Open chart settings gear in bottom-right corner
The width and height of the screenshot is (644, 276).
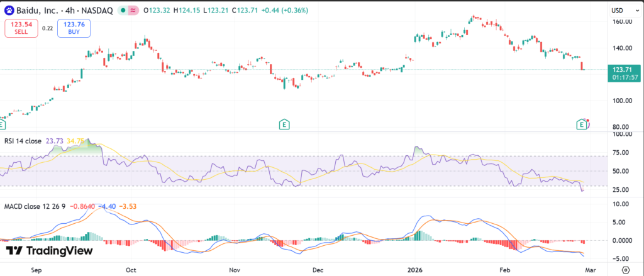click(x=625, y=269)
